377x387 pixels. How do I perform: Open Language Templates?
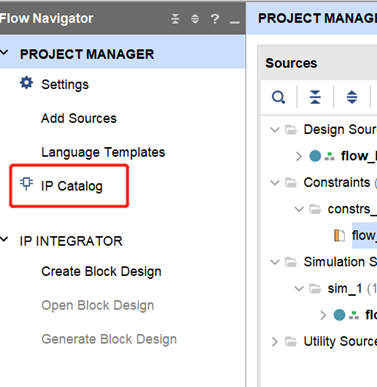pos(103,152)
